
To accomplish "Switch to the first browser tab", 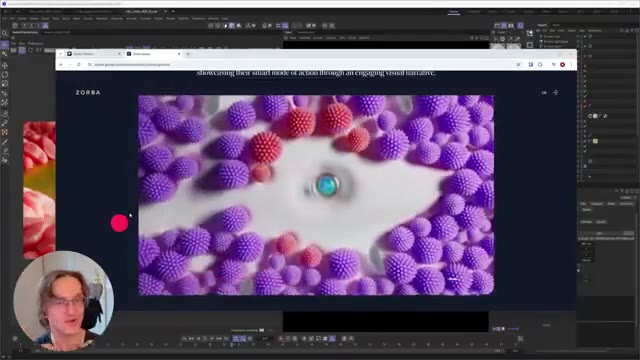I will click(94, 54).
